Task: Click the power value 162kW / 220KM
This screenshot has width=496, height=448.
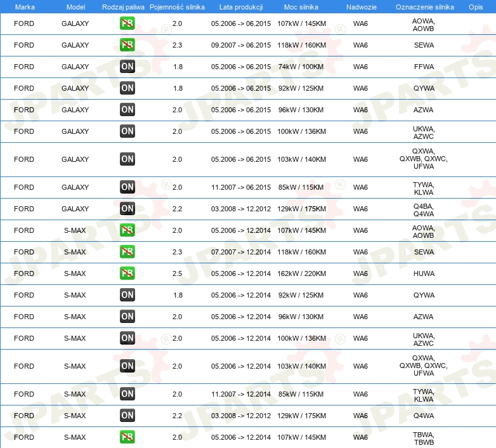Action: [x=301, y=273]
